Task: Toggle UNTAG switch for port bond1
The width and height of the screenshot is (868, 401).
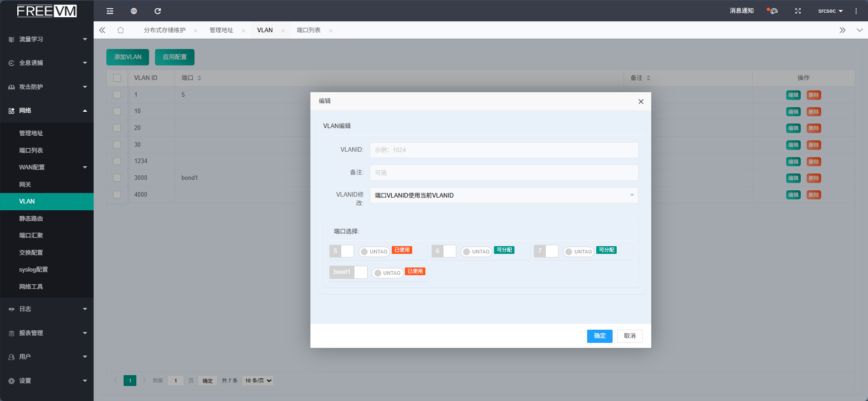Action: (387, 273)
